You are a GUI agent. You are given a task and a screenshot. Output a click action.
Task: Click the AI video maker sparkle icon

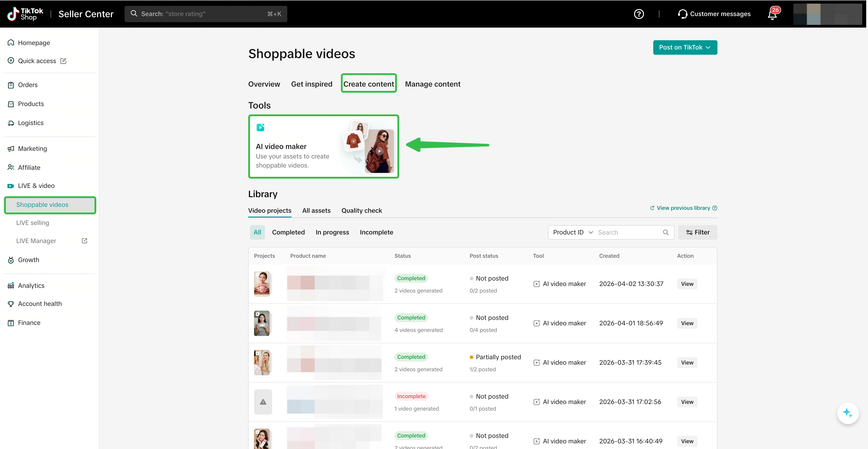click(260, 127)
